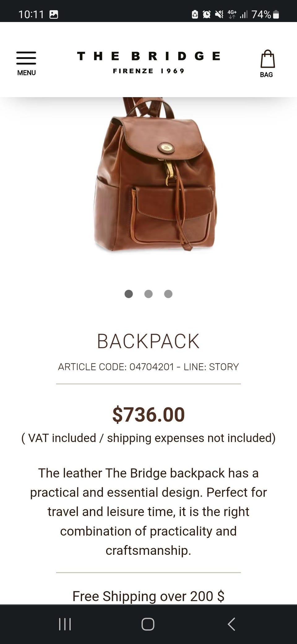The width and height of the screenshot is (297, 644).
Task: Tap the BACKPACK product title
Action: tap(148, 341)
